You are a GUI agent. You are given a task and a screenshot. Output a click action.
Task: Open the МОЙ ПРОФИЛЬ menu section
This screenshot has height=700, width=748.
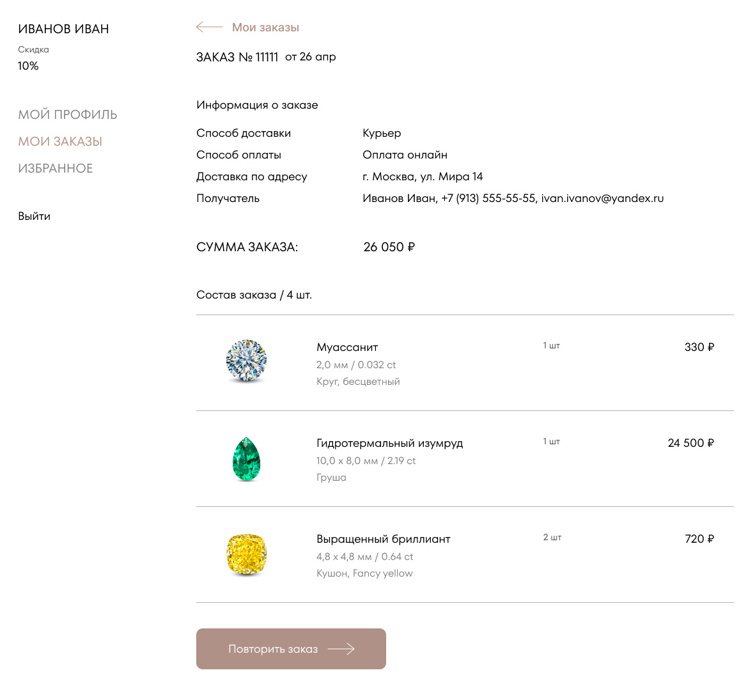68,115
